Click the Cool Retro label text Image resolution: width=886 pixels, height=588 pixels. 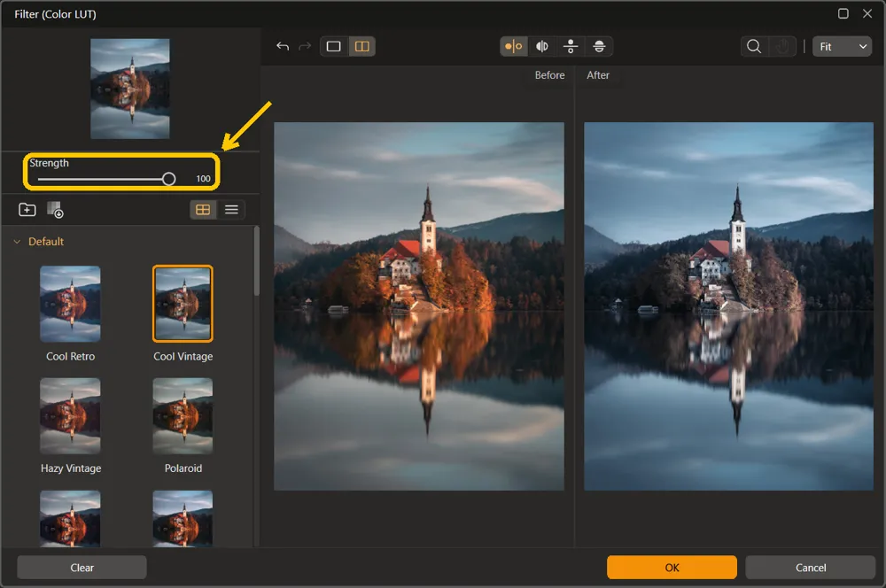click(70, 356)
